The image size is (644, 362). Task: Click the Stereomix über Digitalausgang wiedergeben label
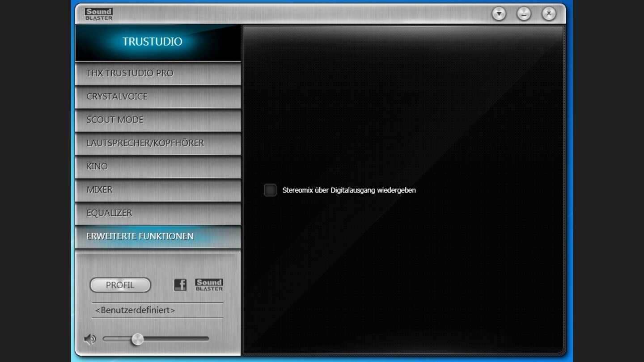[349, 190]
